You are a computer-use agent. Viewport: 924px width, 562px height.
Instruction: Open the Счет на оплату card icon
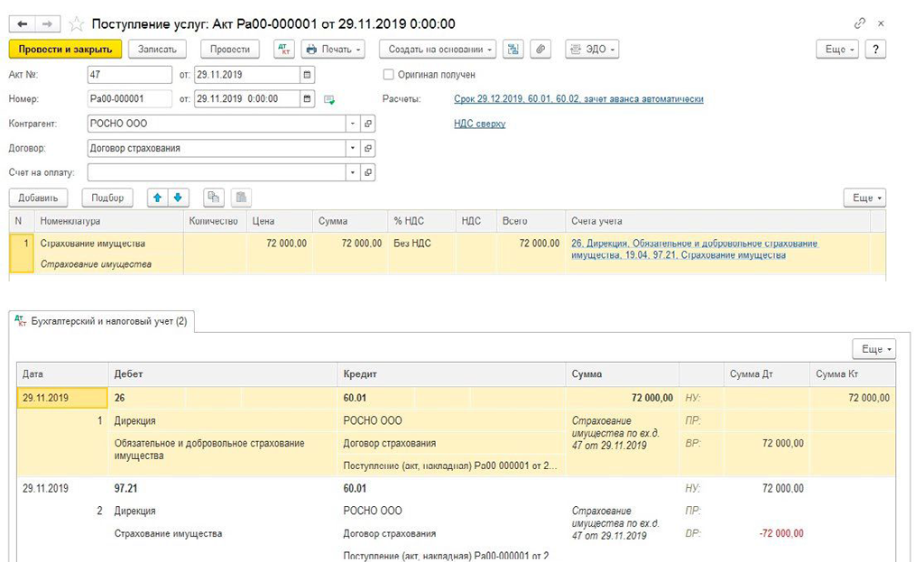click(368, 172)
